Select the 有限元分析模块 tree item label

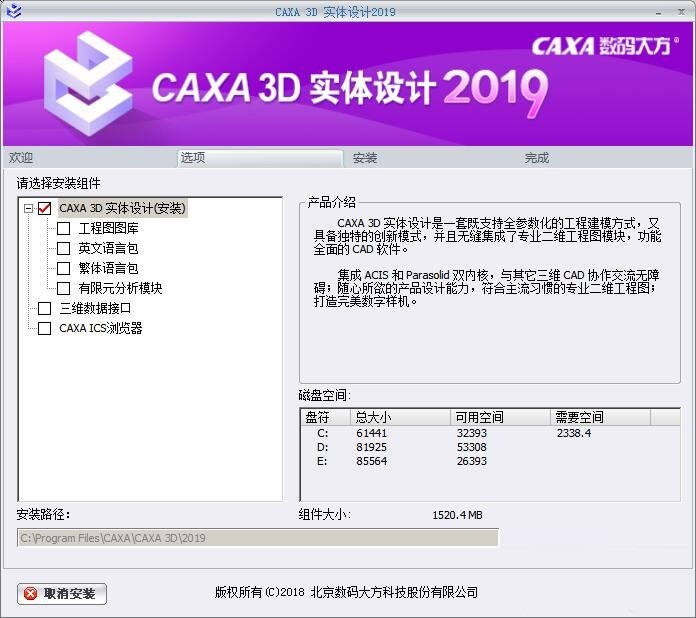pos(120,288)
